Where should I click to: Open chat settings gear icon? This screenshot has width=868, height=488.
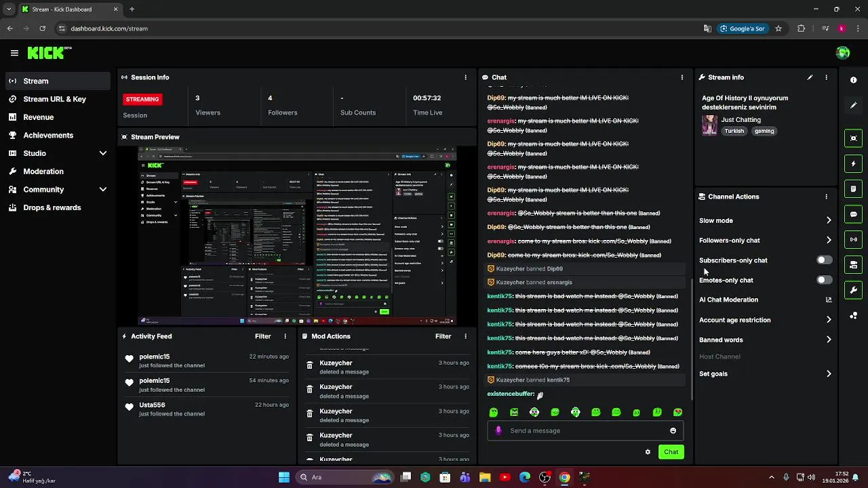click(x=648, y=451)
